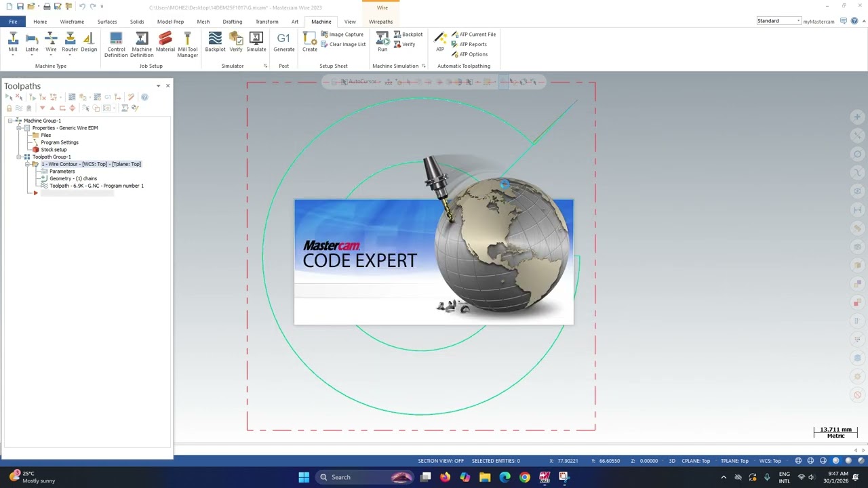This screenshot has width=868, height=488.
Task: Expand the Simulator group dialog launcher
Action: coord(265,66)
